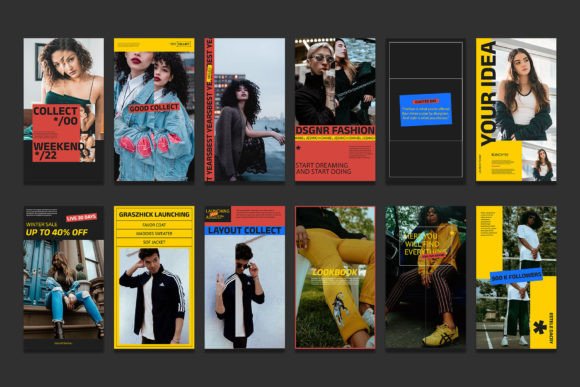Viewport: 580px width, 387px height.
Task: Open the HERE YOU WILL FIND EVERYTHING template
Action: 426,277
